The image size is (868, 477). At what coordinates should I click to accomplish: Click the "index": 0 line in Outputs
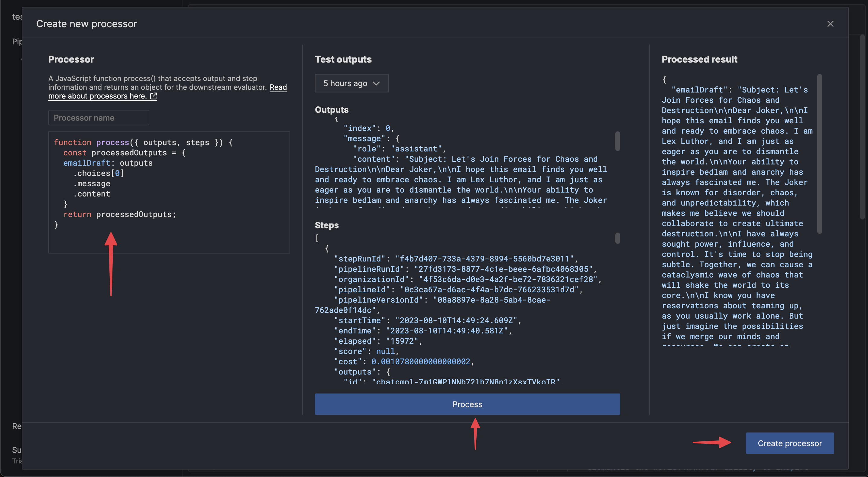pos(369,128)
